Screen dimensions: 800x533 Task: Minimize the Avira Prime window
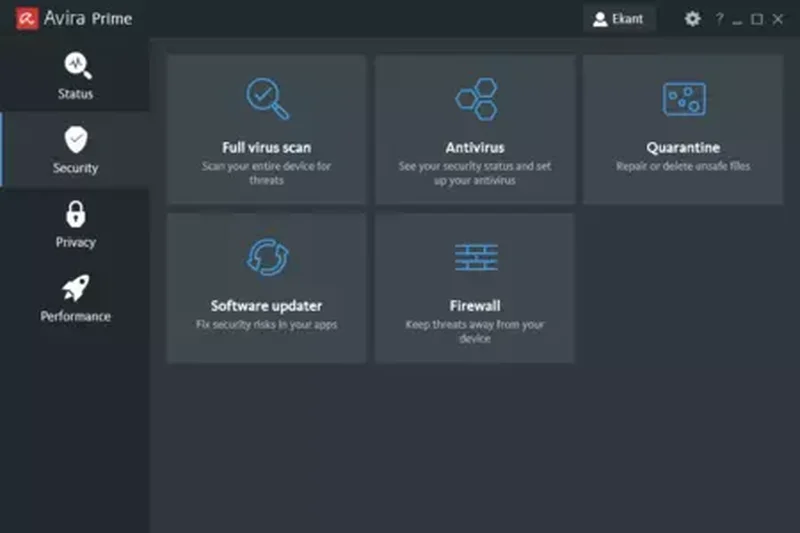click(x=737, y=20)
